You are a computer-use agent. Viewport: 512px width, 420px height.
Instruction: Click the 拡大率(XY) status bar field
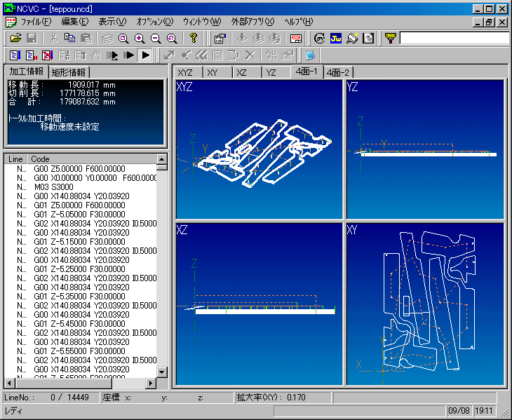(283, 398)
